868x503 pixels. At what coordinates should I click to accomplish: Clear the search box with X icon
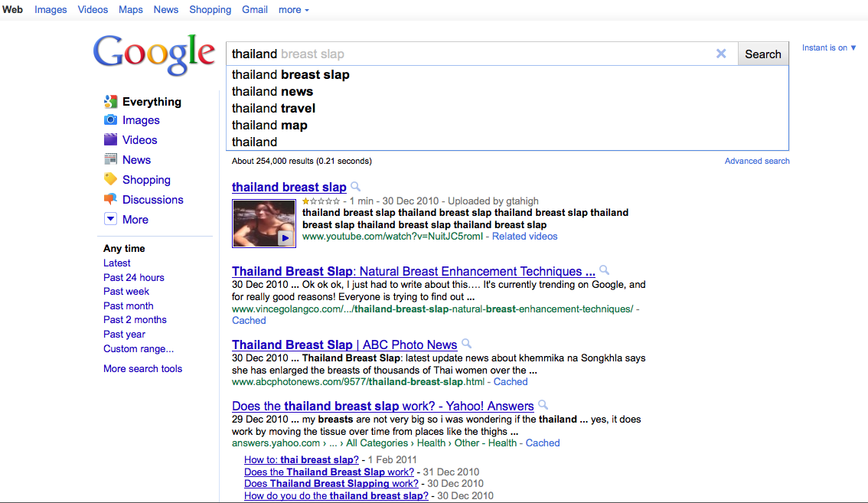coord(721,54)
